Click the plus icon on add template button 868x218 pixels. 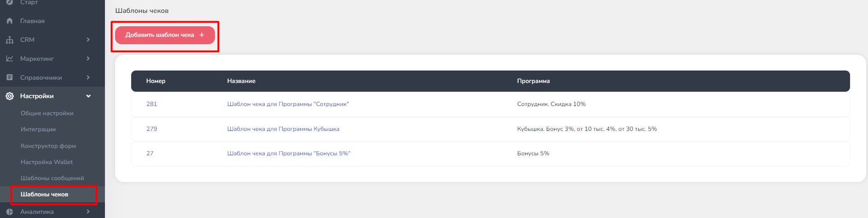click(x=202, y=35)
